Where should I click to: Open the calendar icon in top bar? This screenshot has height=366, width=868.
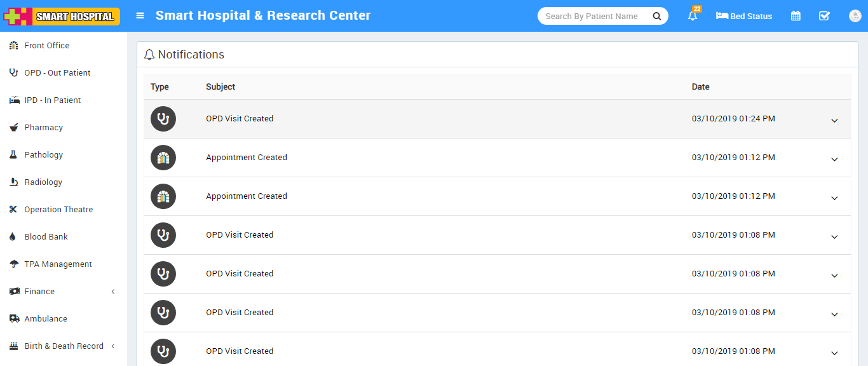(796, 16)
